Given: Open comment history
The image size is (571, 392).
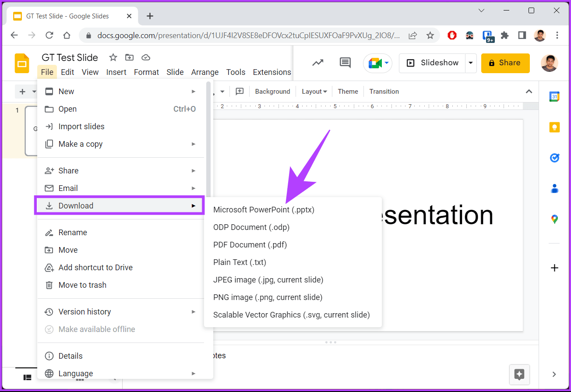Looking at the screenshot, I should [345, 63].
